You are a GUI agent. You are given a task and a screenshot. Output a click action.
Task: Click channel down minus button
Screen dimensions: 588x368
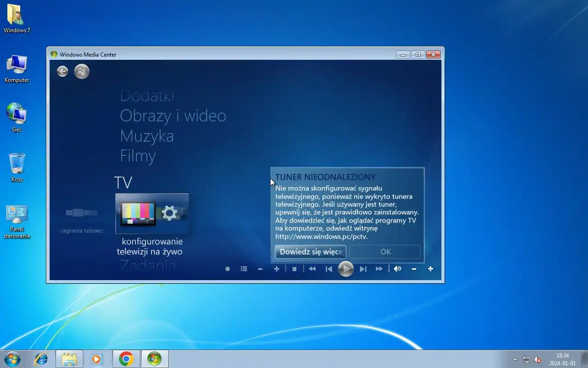point(260,269)
